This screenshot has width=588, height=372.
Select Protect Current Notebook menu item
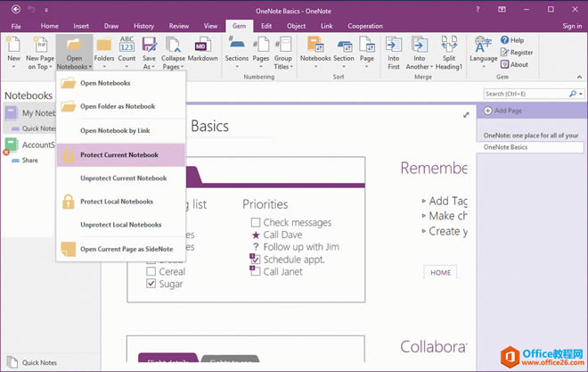point(119,154)
